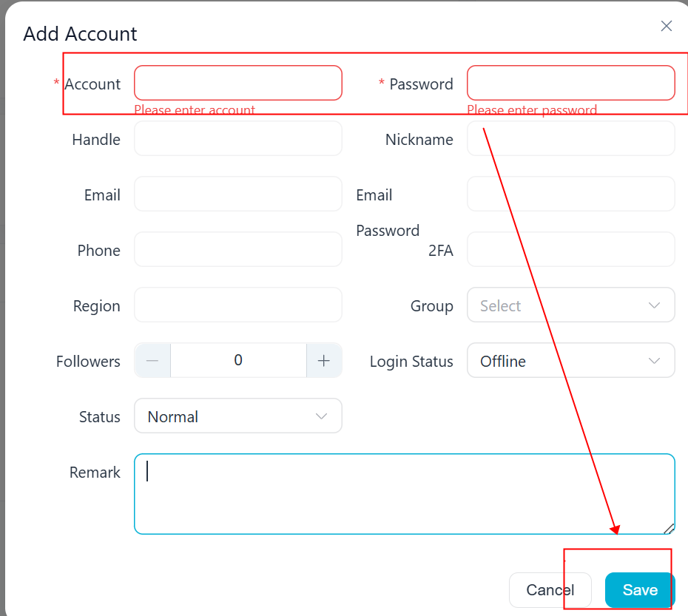Click the Email Password input field
688x616 pixels.
(571, 194)
